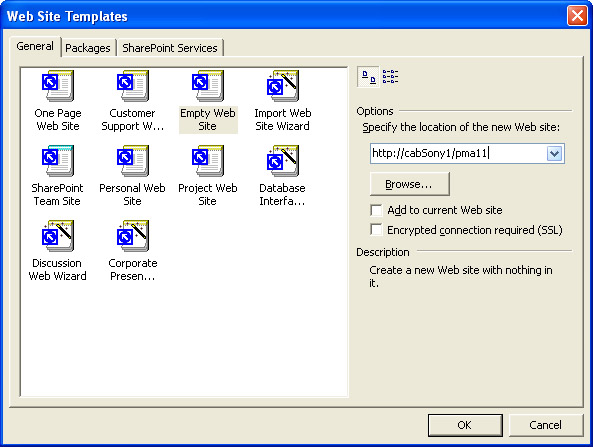Switch to large icons view
593x447 pixels.
[368, 76]
